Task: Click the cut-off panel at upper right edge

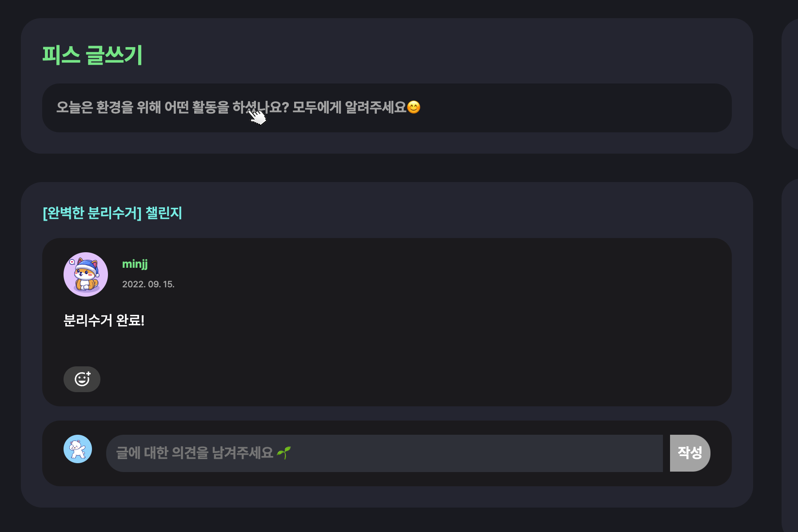Action: click(790, 84)
